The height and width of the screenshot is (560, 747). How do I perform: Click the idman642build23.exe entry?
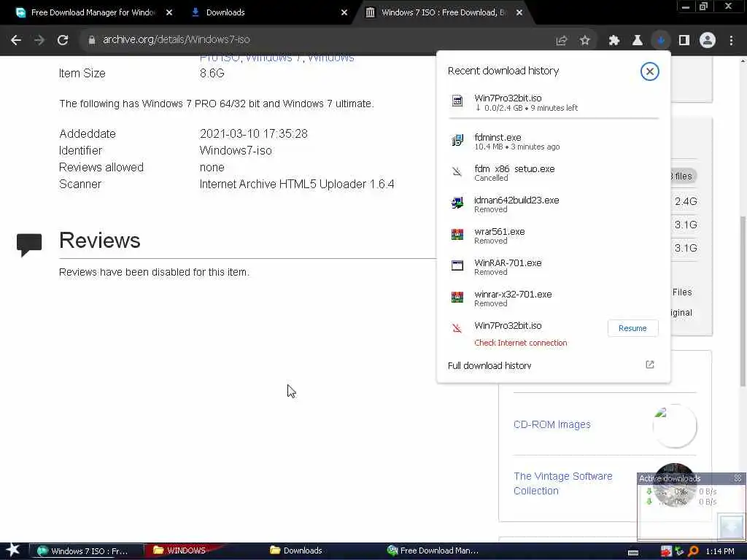(x=553, y=204)
